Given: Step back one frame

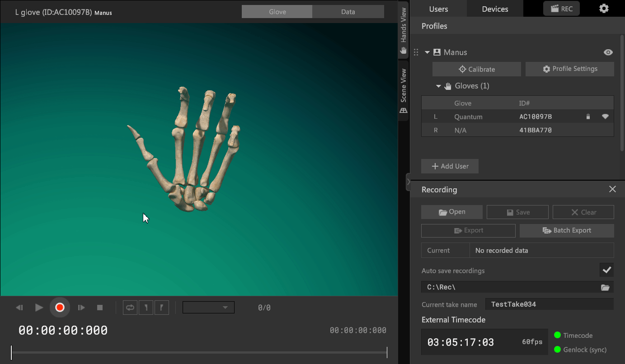Looking at the screenshot, I should coord(19,308).
